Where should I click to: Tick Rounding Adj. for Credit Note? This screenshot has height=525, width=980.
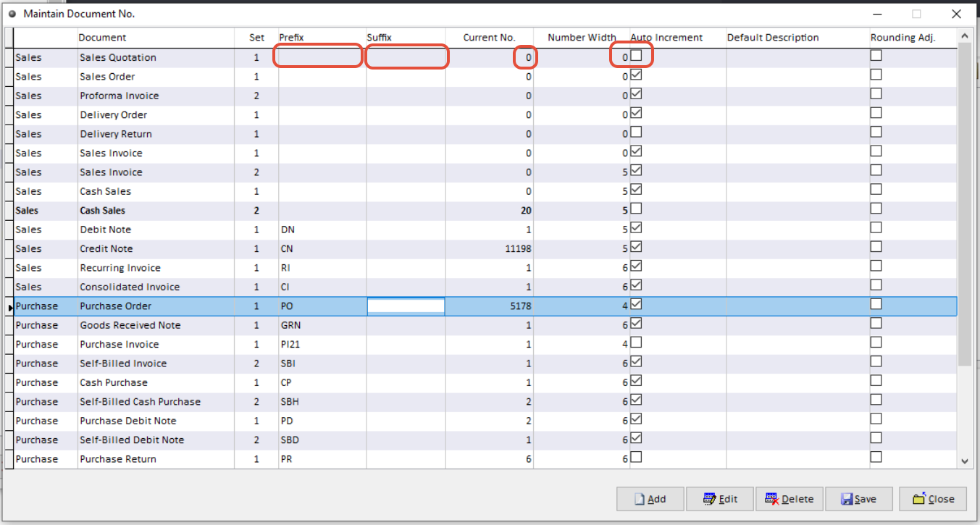click(x=876, y=247)
